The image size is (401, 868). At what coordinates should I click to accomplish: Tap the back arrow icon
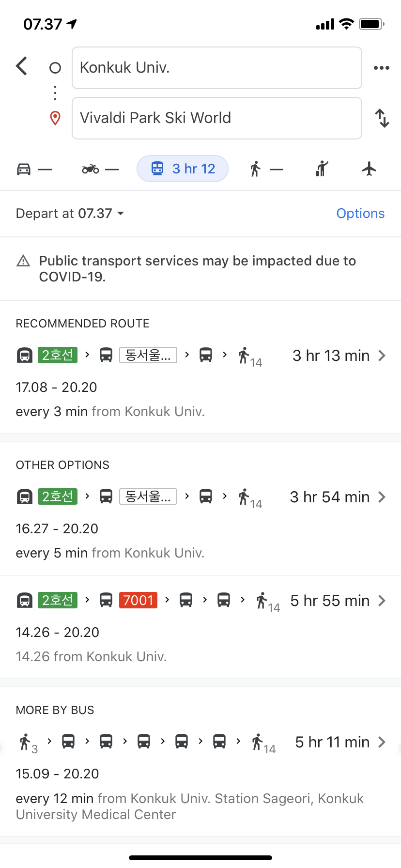22,66
